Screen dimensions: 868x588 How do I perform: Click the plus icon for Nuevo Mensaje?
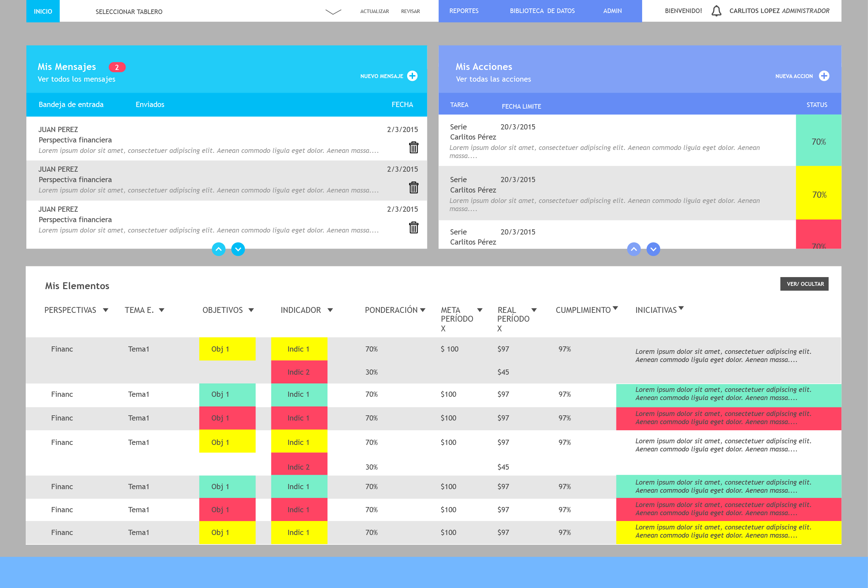(x=412, y=76)
